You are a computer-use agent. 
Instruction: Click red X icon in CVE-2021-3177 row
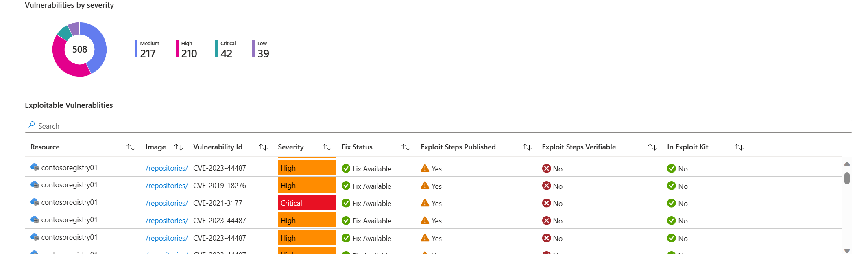point(547,203)
